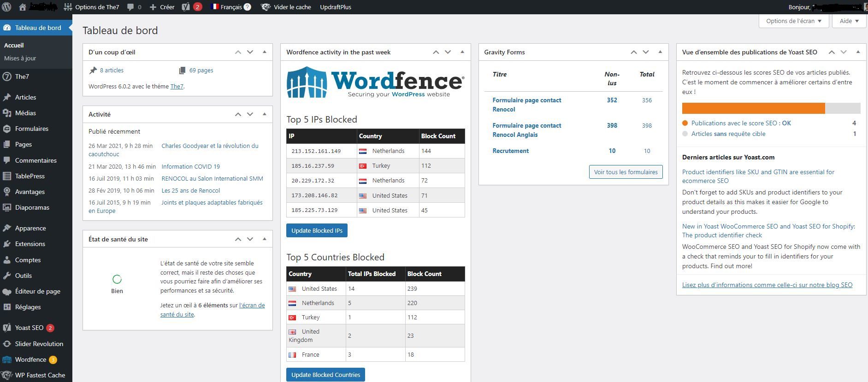Click the Éditeur de page icon
Viewport: 868px width, 382px height.
tap(7, 291)
